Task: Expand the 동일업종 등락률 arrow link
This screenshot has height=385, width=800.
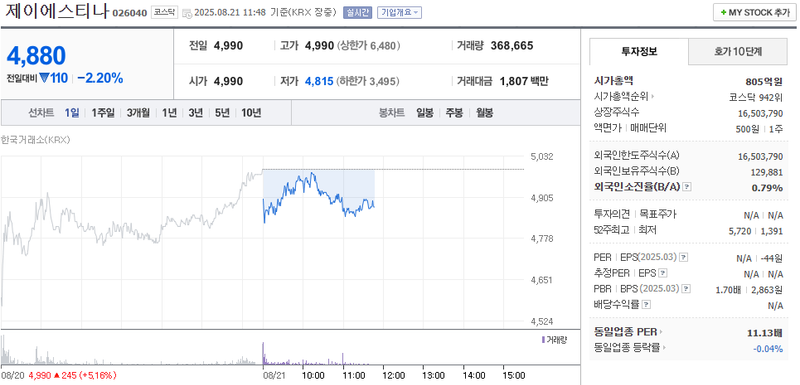Action: click(665, 348)
